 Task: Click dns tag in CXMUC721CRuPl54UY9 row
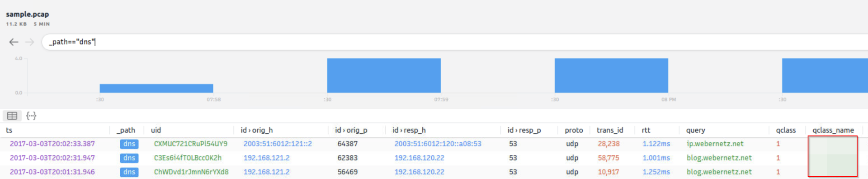click(x=129, y=144)
